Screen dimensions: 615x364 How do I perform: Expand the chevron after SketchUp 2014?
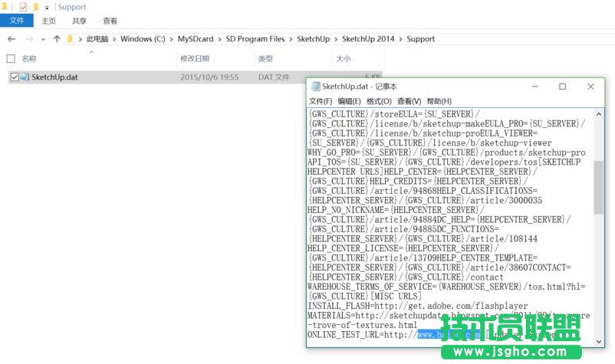[400, 39]
